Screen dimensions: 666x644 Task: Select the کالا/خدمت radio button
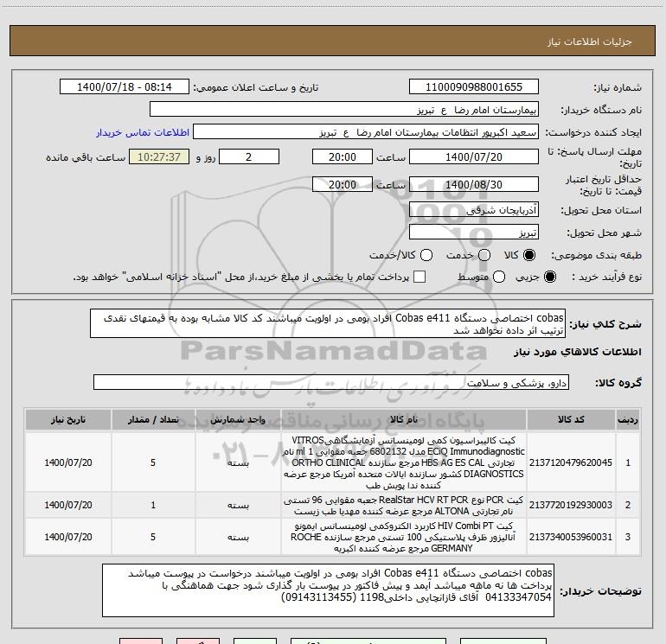click(426, 255)
